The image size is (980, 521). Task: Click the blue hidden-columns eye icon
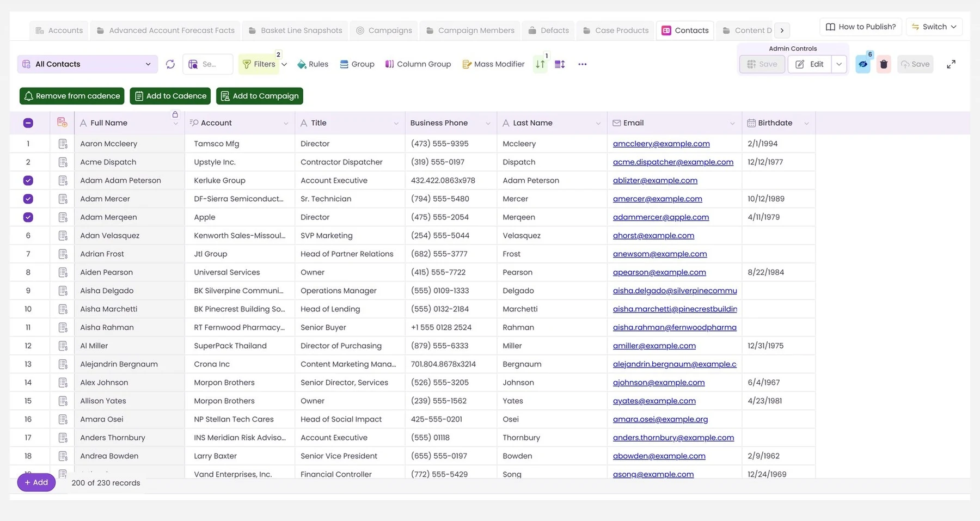click(x=863, y=64)
